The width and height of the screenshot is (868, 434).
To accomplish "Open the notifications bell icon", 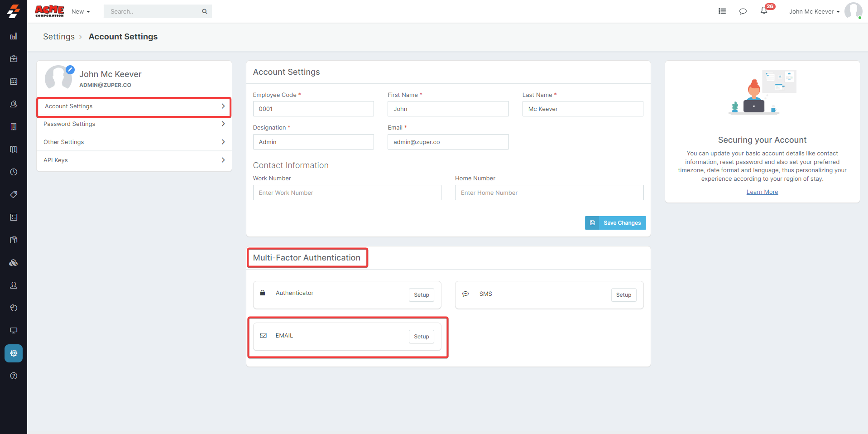I will pos(764,11).
